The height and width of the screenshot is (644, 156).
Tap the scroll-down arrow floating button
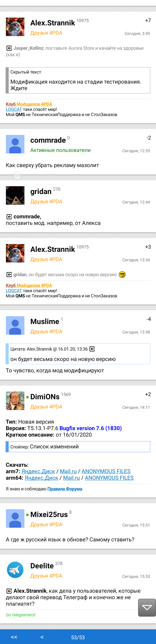147,608
